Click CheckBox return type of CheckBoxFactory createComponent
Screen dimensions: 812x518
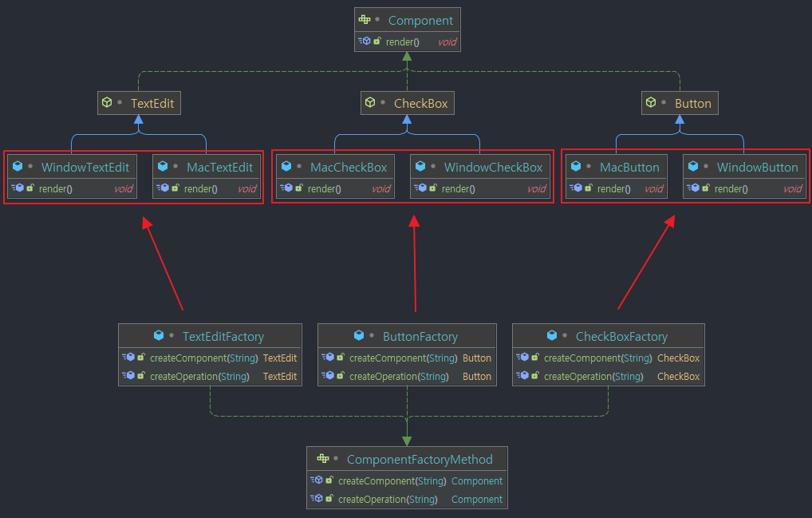tap(678, 358)
